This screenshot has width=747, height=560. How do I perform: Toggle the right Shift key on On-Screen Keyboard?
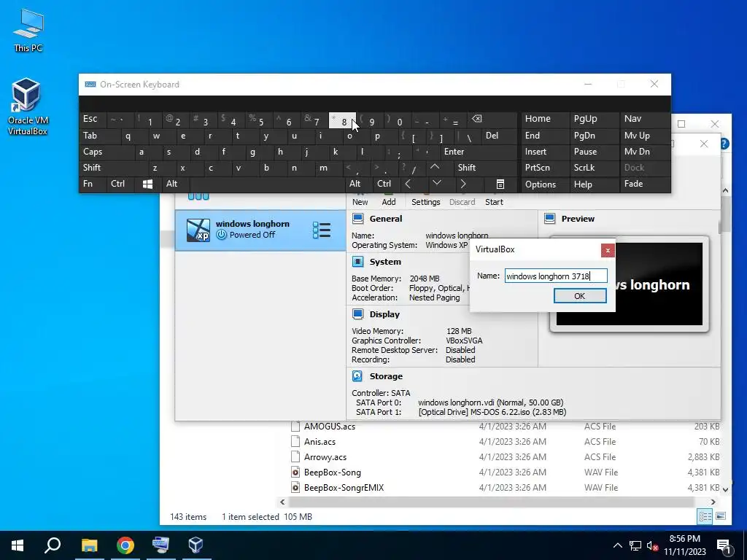click(486, 168)
